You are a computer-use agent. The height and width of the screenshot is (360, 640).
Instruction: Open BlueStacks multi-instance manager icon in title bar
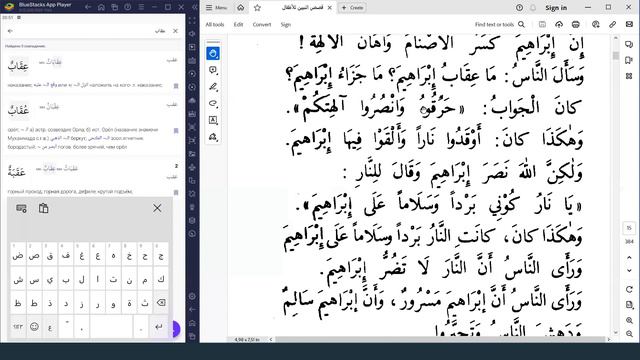115,7
